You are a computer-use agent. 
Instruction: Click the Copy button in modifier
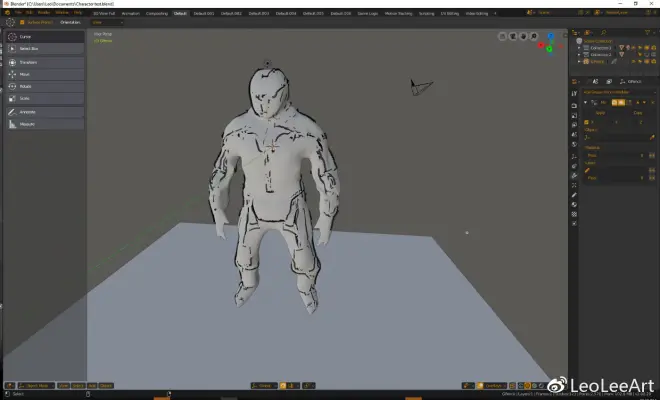point(638,113)
